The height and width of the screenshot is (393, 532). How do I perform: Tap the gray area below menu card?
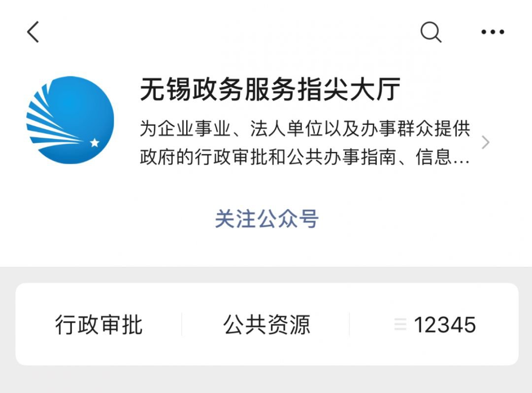266,379
